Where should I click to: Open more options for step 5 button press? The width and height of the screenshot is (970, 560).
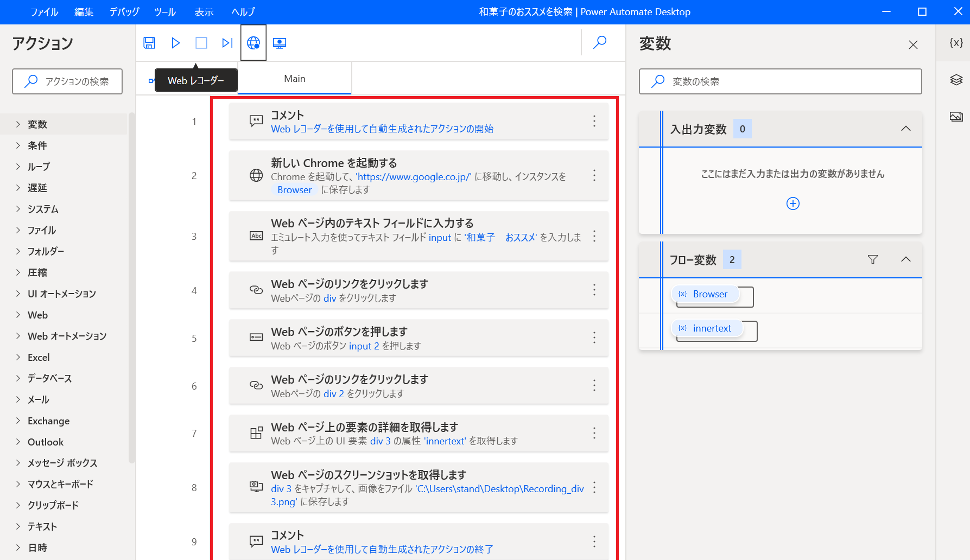click(x=594, y=338)
